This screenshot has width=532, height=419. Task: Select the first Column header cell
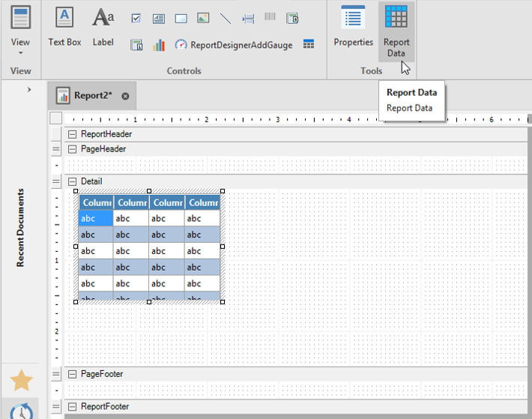pyautogui.click(x=97, y=202)
